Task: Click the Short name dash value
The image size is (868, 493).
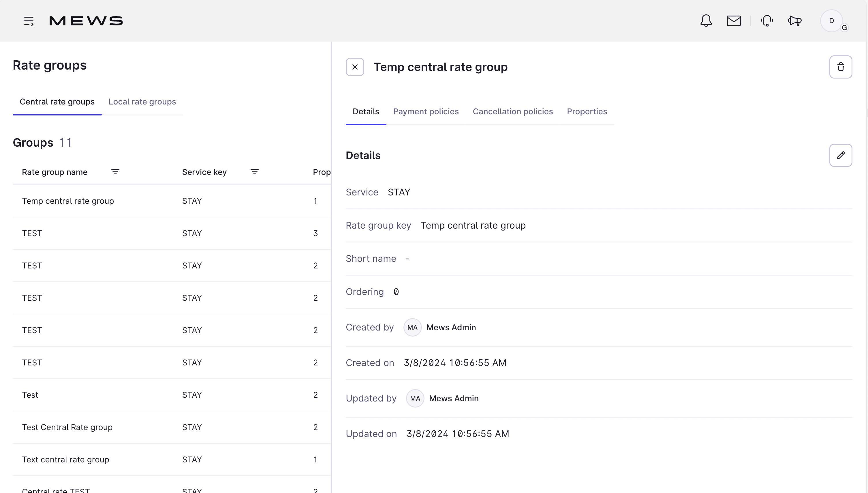Action: coord(407,259)
